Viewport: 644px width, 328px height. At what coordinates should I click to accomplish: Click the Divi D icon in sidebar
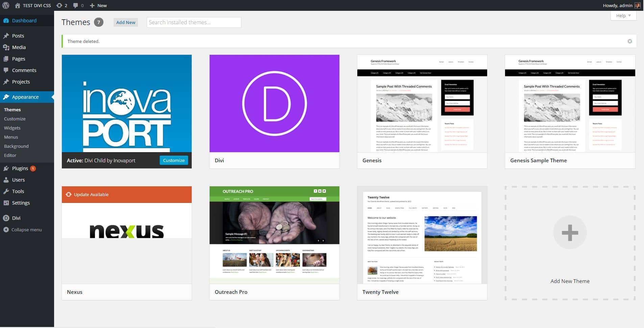[6, 218]
